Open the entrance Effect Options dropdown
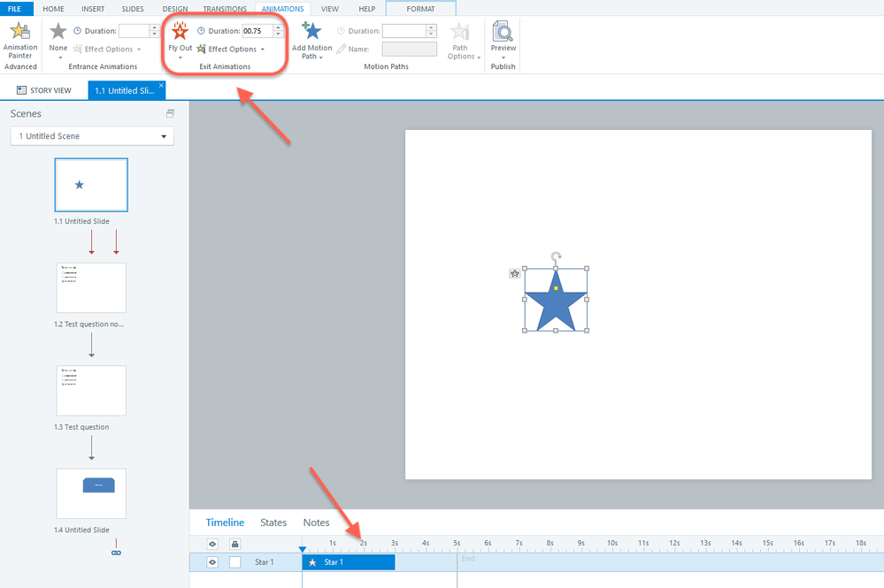The width and height of the screenshot is (884, 588). (139, 50)
